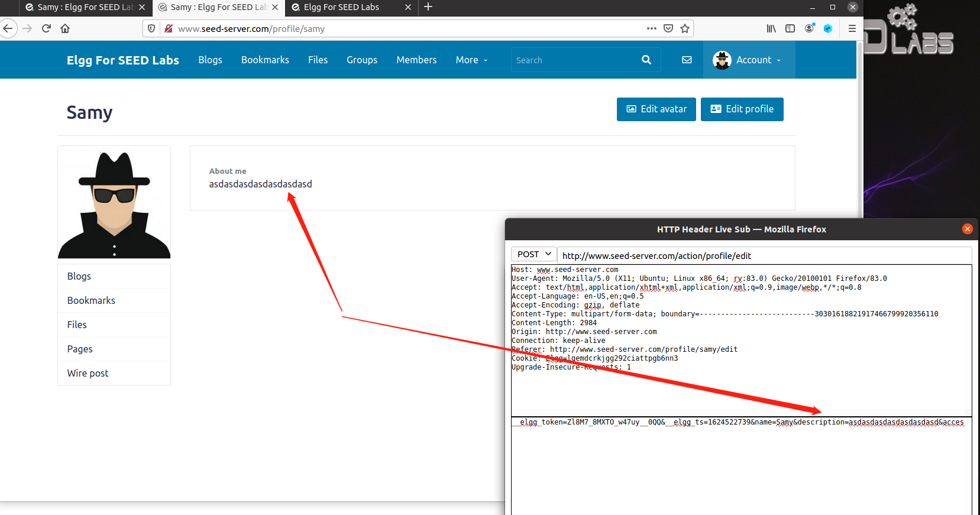This screenshot has height=515, width=980.
Task: Click the Edit avatar button
Action: point(656,109)
